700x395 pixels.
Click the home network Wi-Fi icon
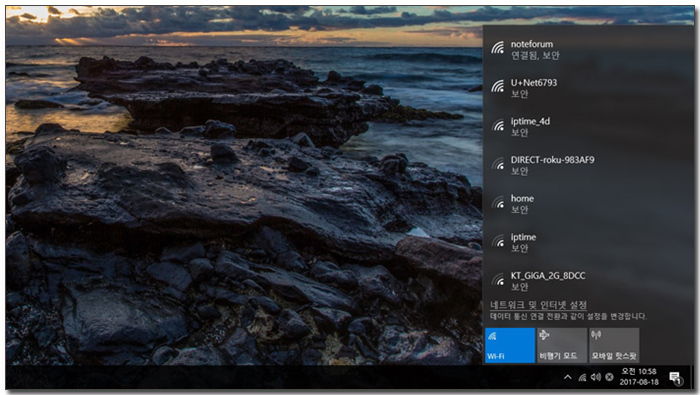point(498,203)
